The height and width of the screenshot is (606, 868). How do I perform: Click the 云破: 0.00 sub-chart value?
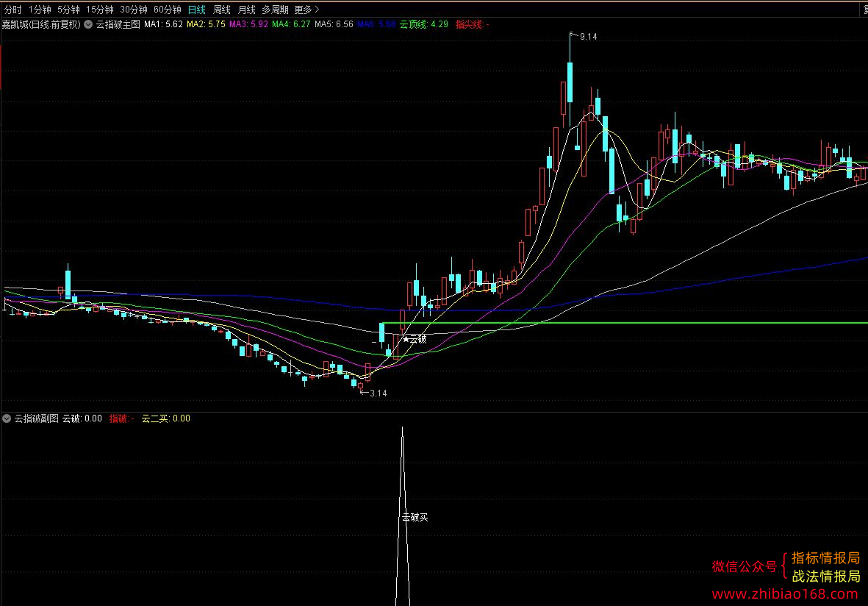coord(82,418)
